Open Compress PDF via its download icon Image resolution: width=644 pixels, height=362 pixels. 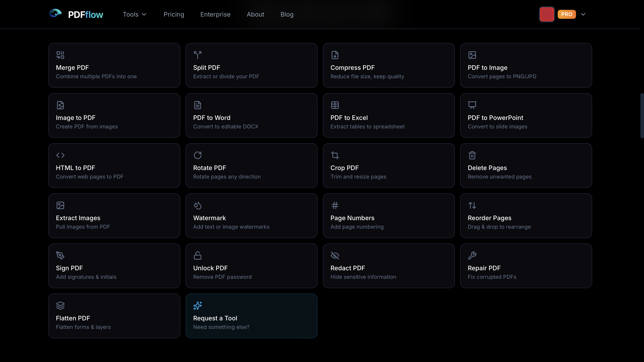[x=335, y=55]
